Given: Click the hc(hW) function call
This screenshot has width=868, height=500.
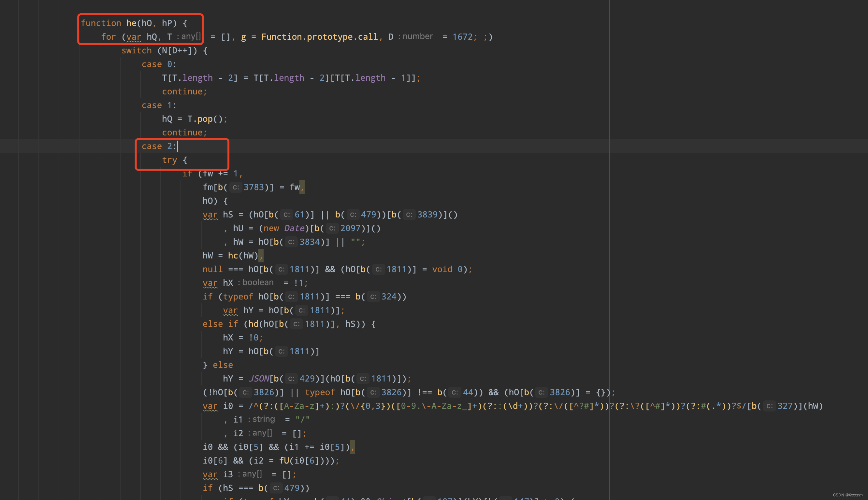Looking at the screenshot, I should coord(243,256).
